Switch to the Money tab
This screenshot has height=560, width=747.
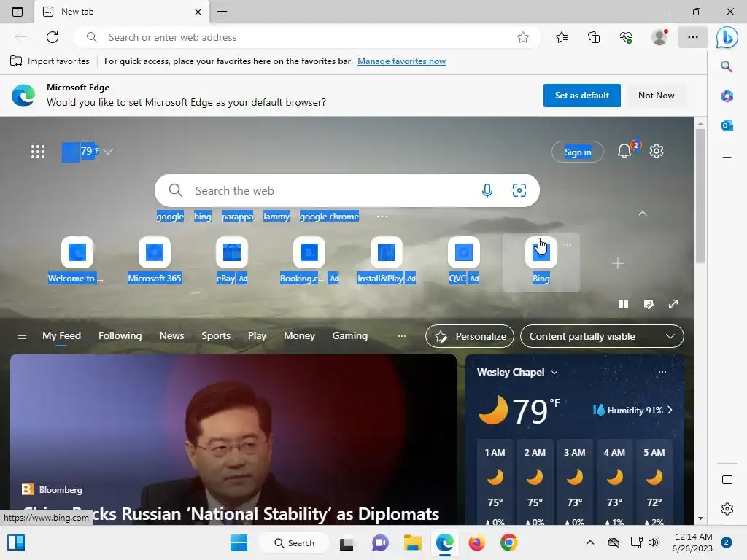coord(299,335)
